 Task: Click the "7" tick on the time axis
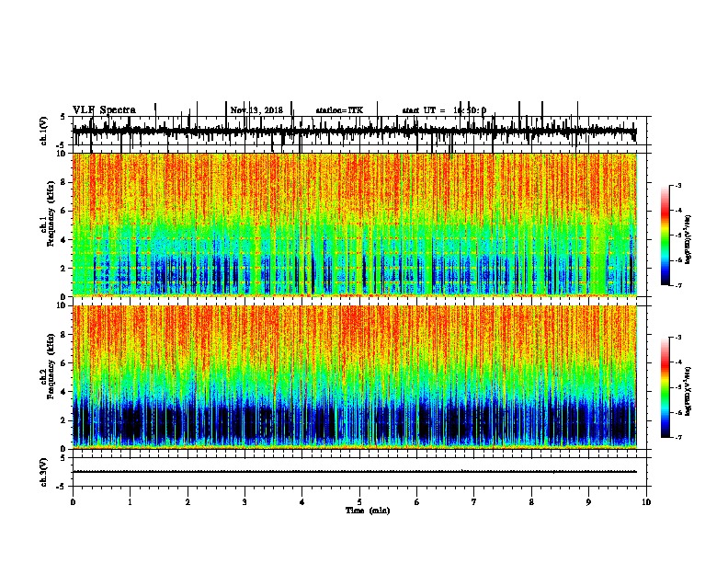pyautogui.click(x=474, y=502)
